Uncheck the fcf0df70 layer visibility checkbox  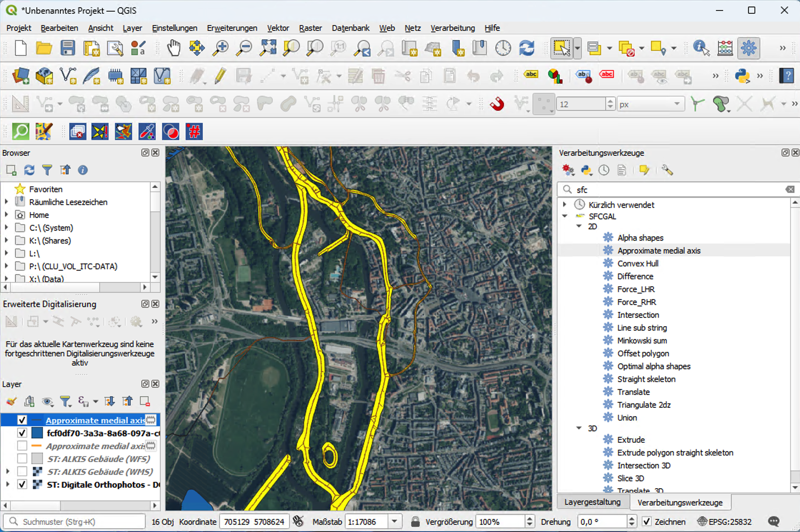[22, 433]
